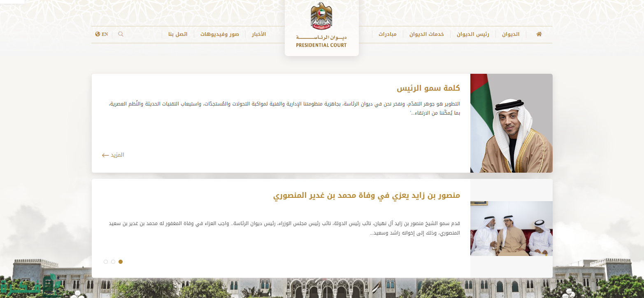The height and width of the screenshot is (298, 644).
Task: Click the portrait photo with the flag
Action: pyautogui.click(x=511, y=123)
